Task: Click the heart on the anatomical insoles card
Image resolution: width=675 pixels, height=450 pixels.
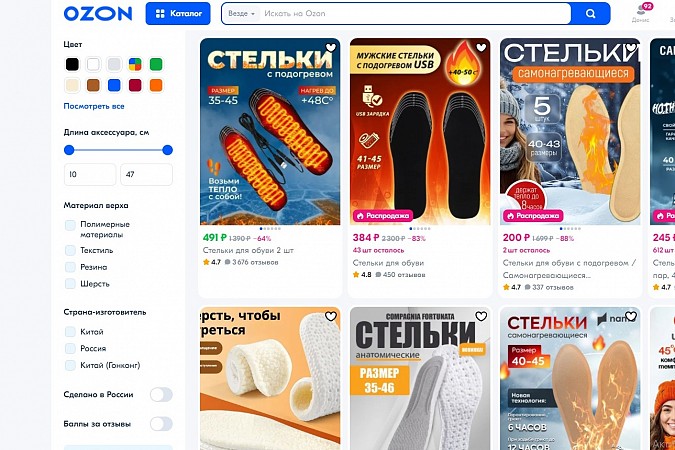Action: click(x=481, y=317)
